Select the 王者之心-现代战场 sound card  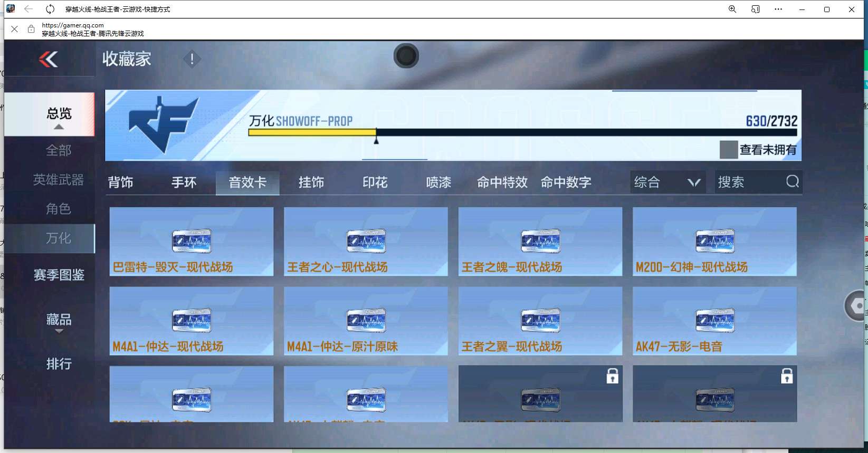pos(366,242)
